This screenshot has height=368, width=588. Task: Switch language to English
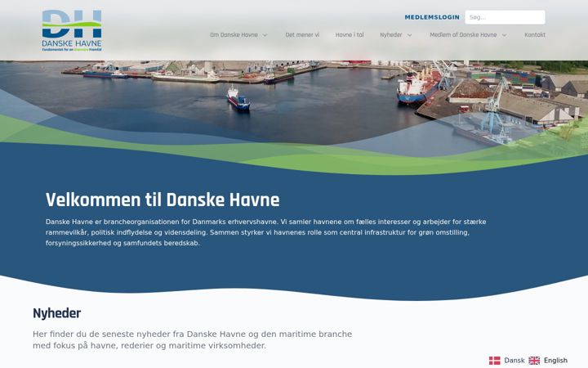click(x=555, y=361)
